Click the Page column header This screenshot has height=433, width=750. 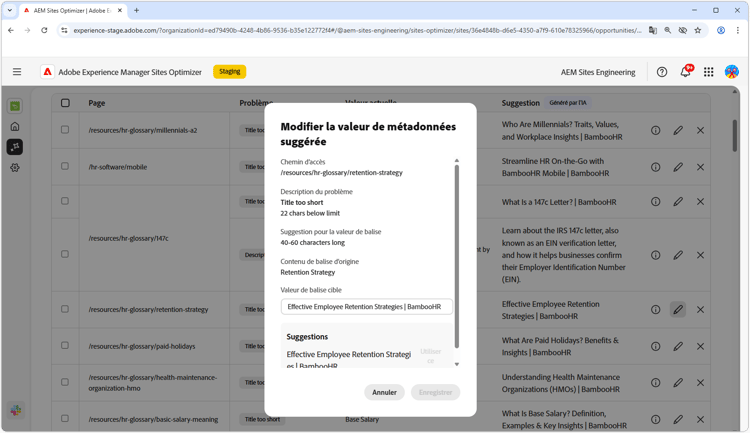97,103
